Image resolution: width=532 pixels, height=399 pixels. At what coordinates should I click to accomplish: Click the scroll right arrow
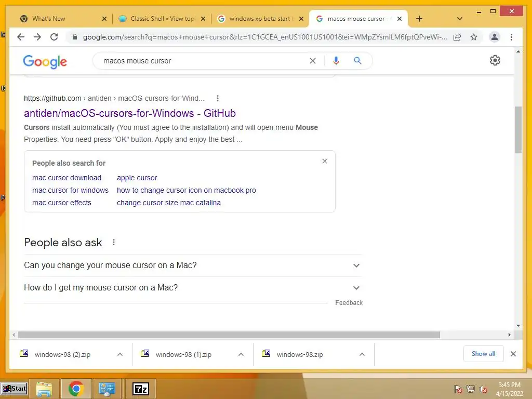coord(509,335)
